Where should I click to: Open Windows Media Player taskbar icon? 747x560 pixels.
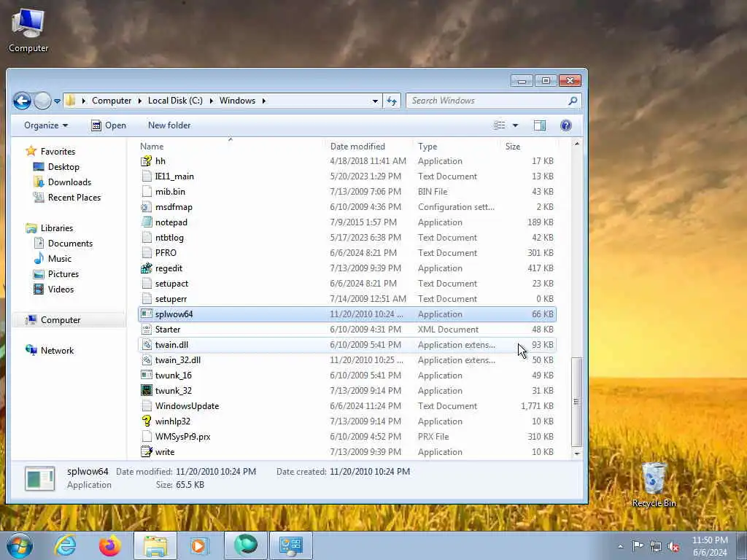199,545
